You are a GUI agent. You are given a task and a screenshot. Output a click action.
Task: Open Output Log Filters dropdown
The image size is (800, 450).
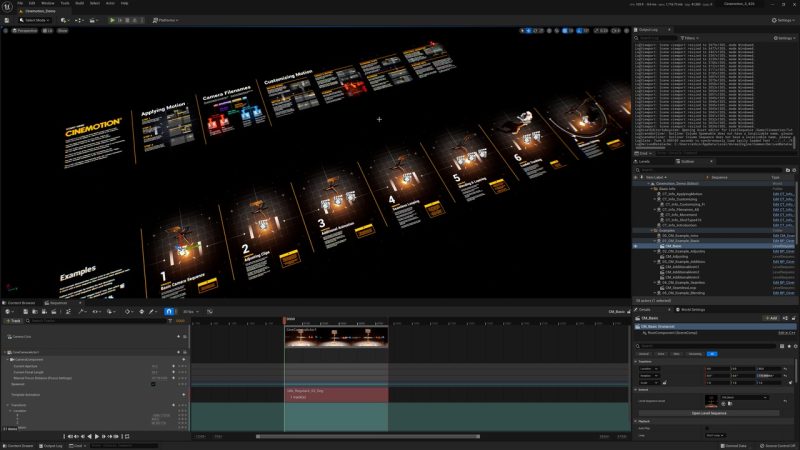click(x=689, y=38)
